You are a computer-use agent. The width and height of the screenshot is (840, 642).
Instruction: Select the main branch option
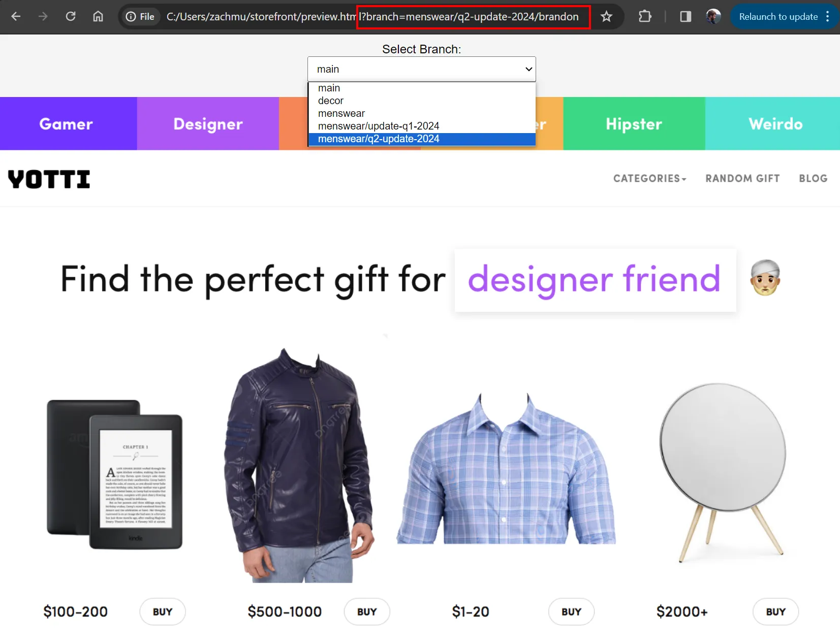pyautogui.click(x=329, y=87)
